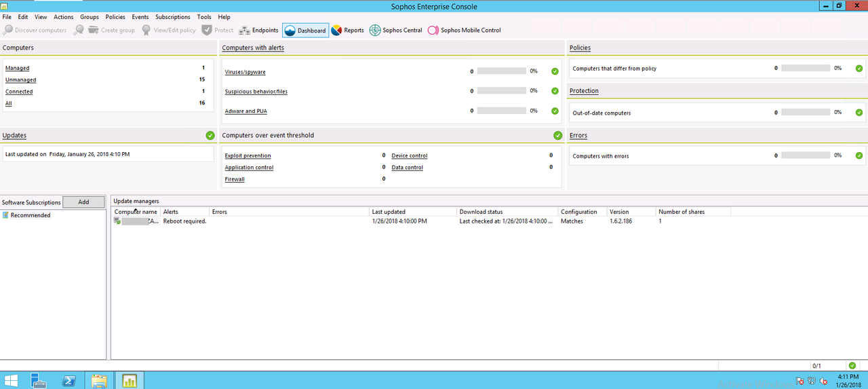Click the Computers panel heading
The image size is (868, 389).
click(18, 48)
